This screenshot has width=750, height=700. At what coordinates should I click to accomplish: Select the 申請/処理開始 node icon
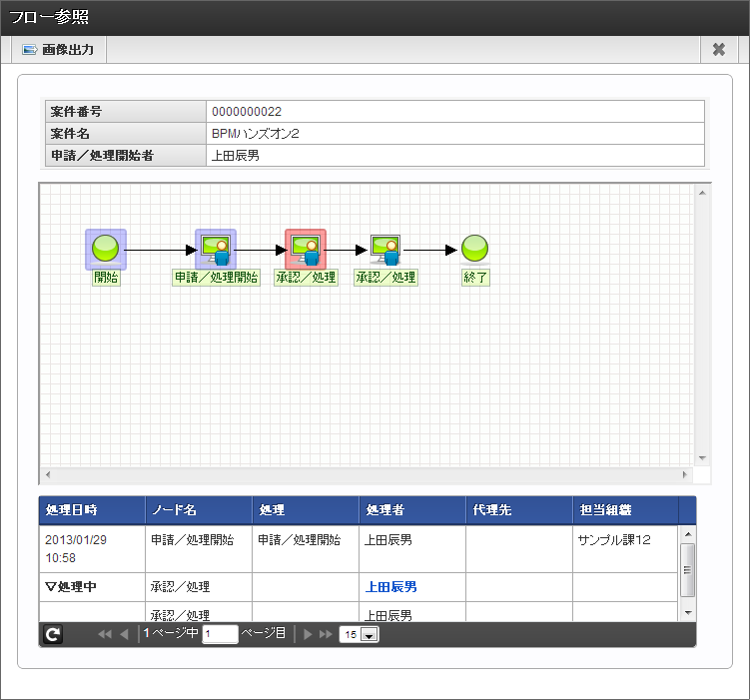216,249
